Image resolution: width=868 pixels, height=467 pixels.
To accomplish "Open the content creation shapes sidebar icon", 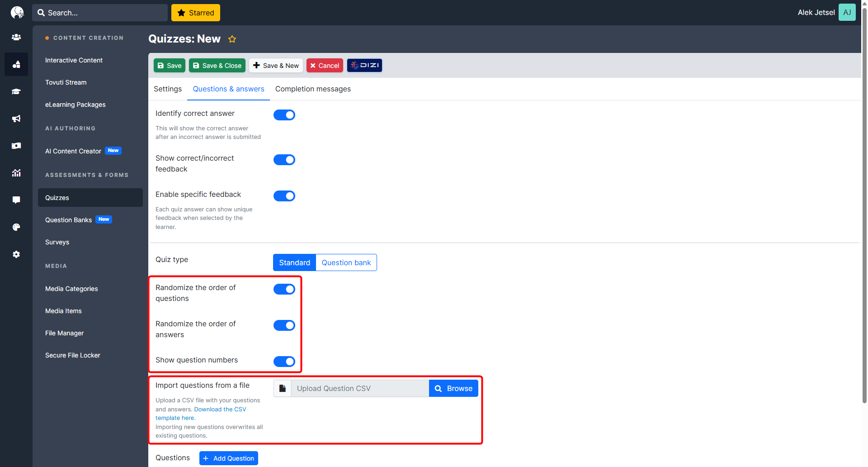I will (x=16, y=64).
